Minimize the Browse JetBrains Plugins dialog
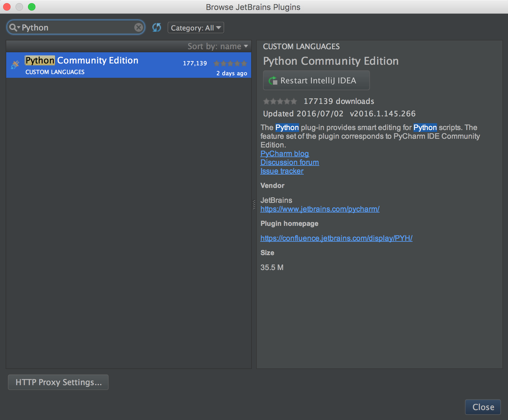The width and height of the screenshot is (508, 420). coord(19,7)
